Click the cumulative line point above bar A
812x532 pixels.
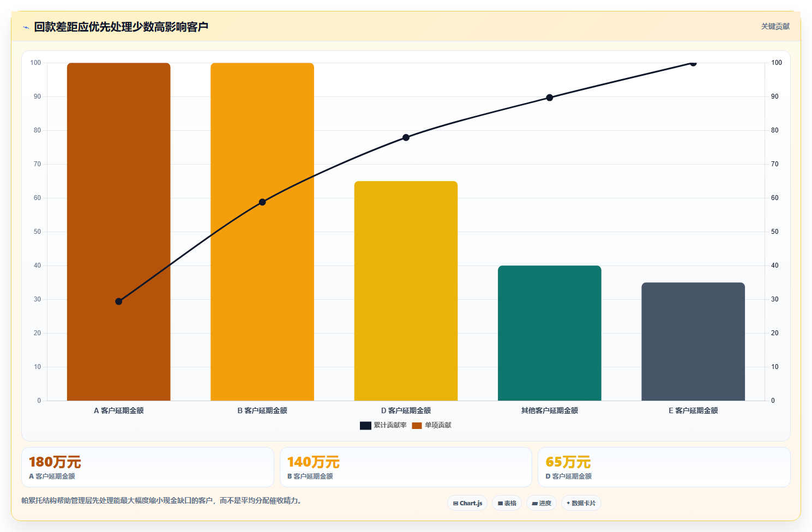(x=119, y=301)
